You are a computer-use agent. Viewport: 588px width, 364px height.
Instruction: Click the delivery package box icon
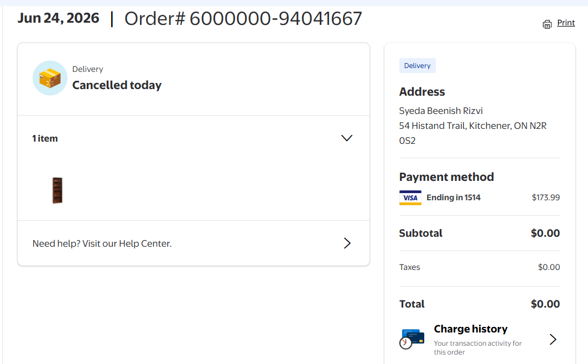[50, 78]
